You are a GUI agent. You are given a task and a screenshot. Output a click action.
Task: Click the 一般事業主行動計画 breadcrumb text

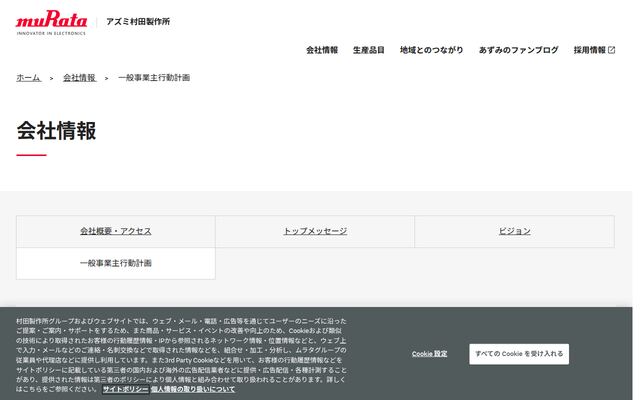(x=154, y=78)
